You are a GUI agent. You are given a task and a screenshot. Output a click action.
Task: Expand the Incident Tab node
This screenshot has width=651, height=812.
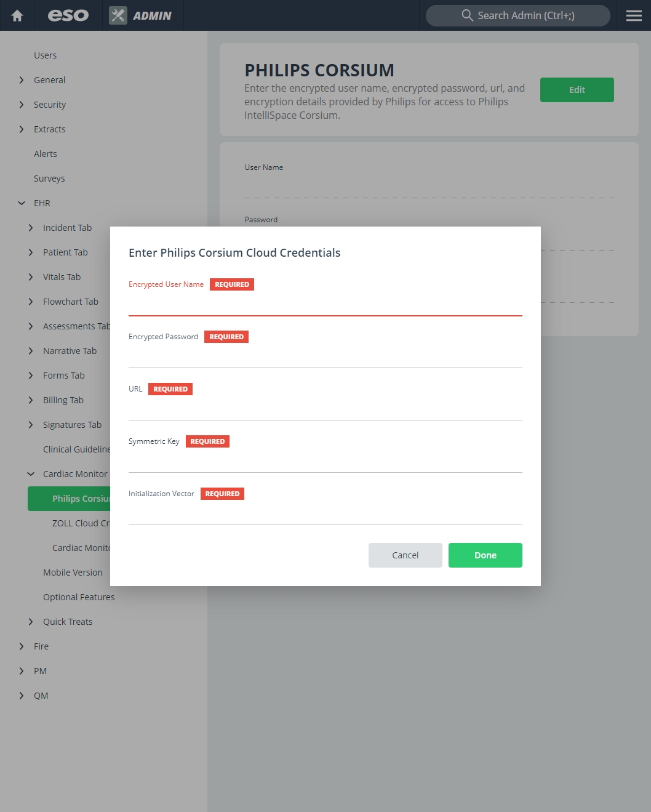[x=31, y=228]
